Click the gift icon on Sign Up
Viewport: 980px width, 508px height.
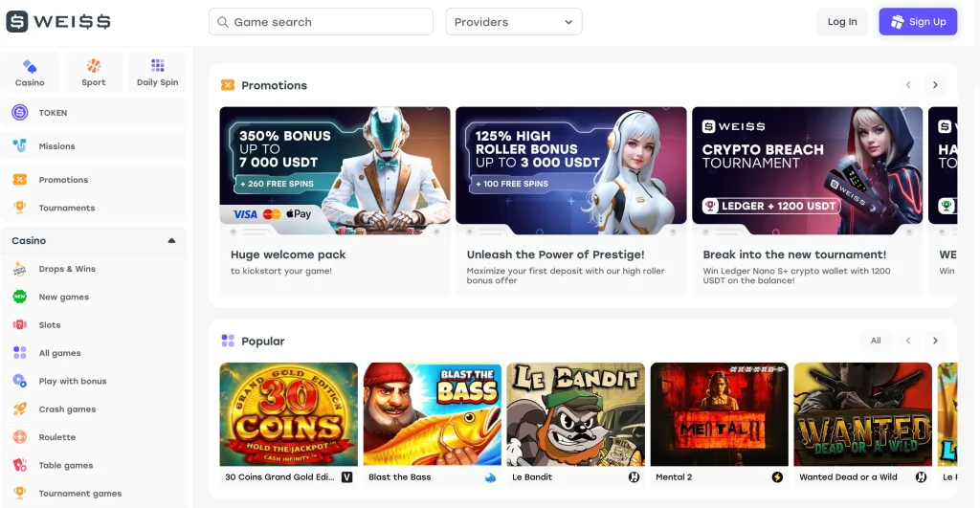(898, 22)
